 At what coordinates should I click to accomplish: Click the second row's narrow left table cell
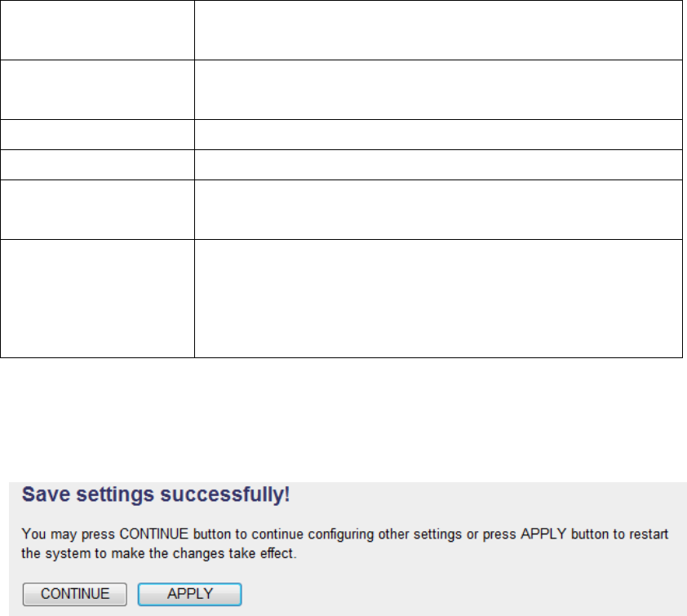pos(98,90)
